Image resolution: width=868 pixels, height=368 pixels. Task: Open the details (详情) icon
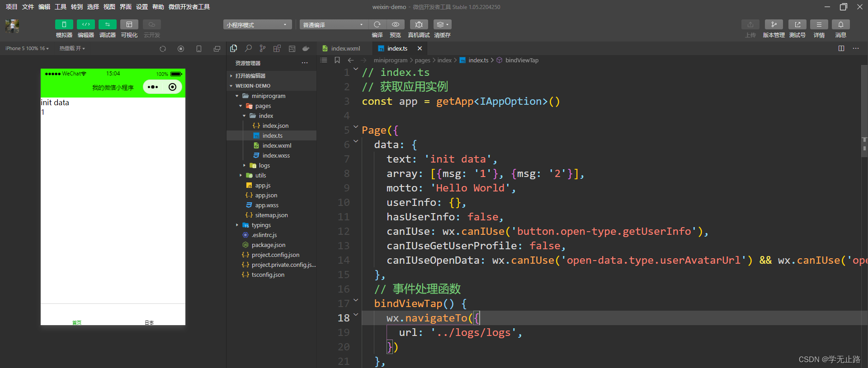point(819,24)
